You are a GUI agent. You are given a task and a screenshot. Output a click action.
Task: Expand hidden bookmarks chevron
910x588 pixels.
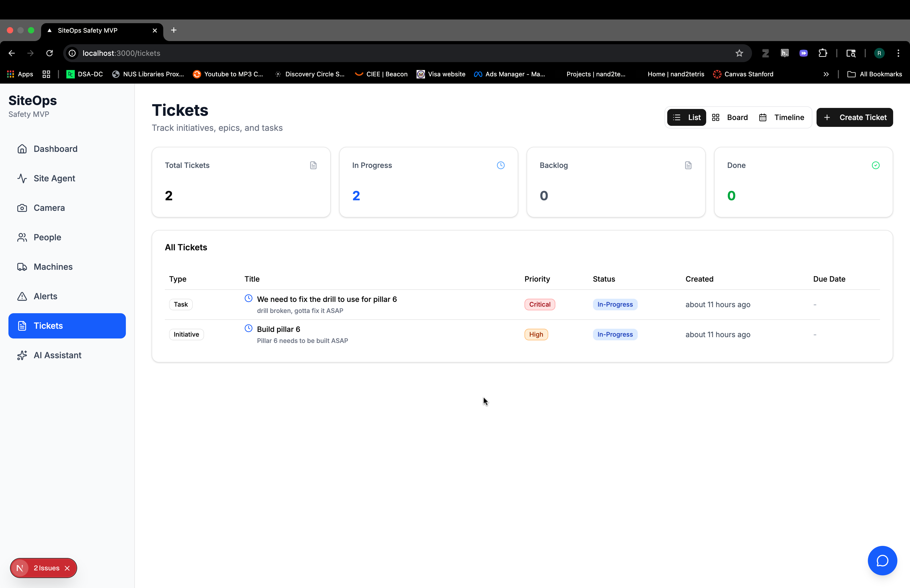826,74
